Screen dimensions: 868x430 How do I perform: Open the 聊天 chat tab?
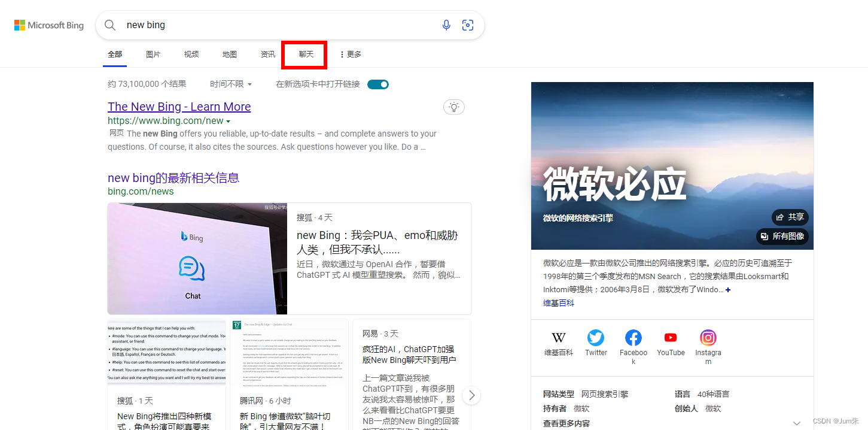[x=306, y=54]
